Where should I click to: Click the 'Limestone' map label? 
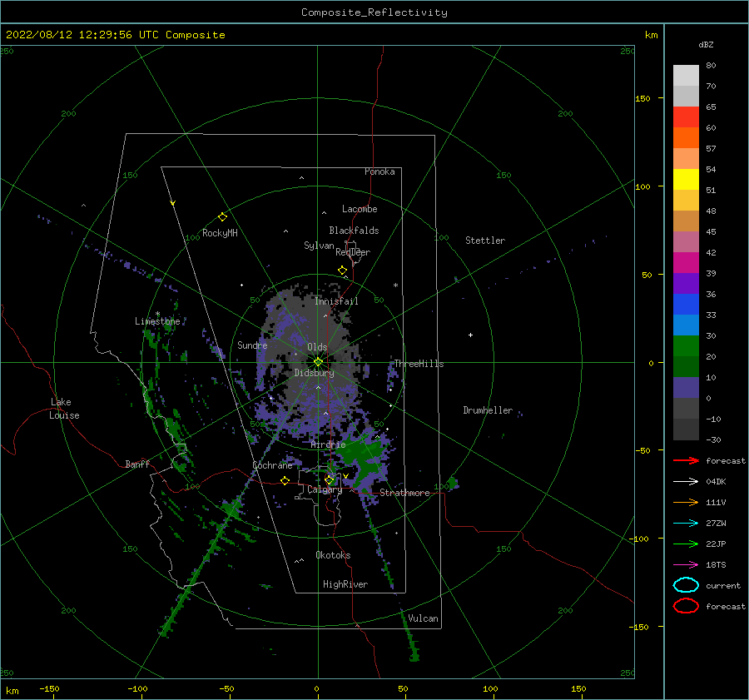pyautogui.click(x=157, y=321)
